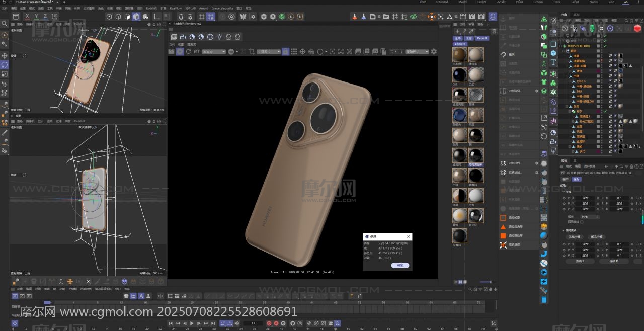Click the eyedropper icon in material manager
This screenshot has width=644, height=331.
click(471, 31)
